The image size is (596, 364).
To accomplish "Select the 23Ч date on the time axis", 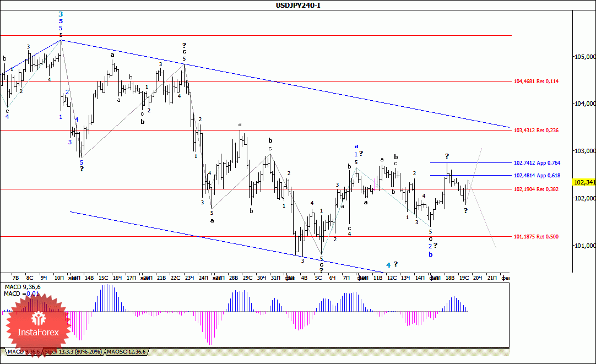I will pos(189,278).
